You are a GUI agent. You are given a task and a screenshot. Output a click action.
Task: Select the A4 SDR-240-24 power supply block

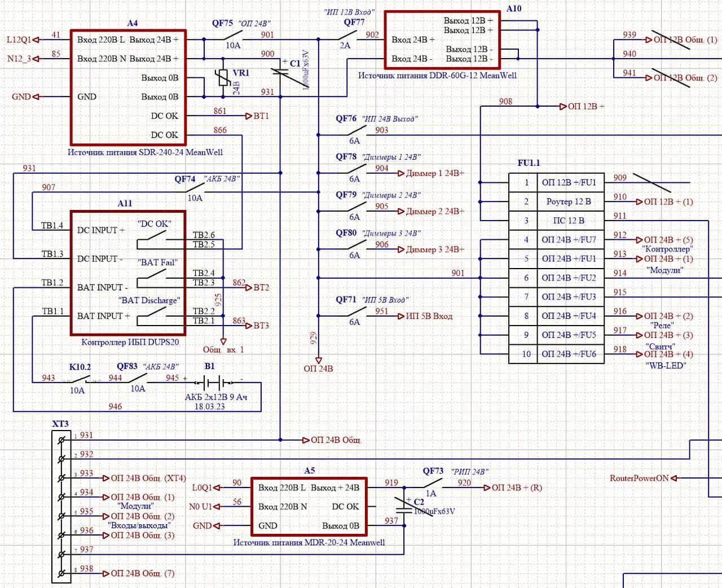pyautogui.click(x=128, y=87)
